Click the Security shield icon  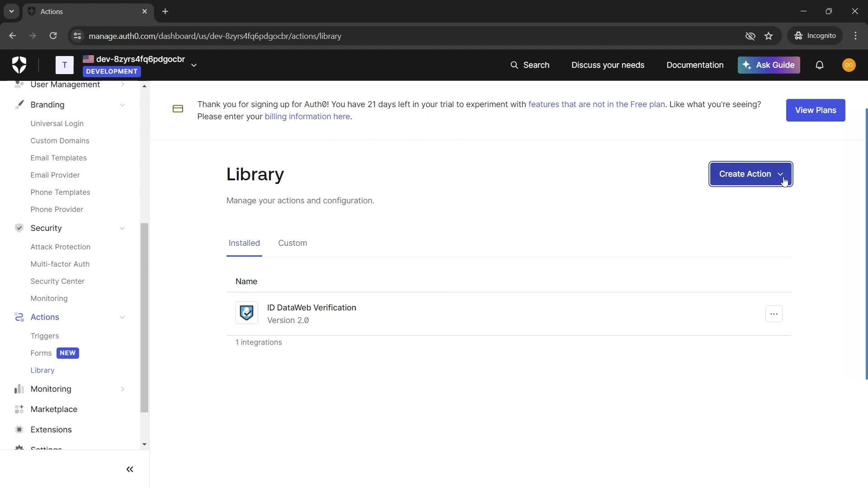point(19,228)
